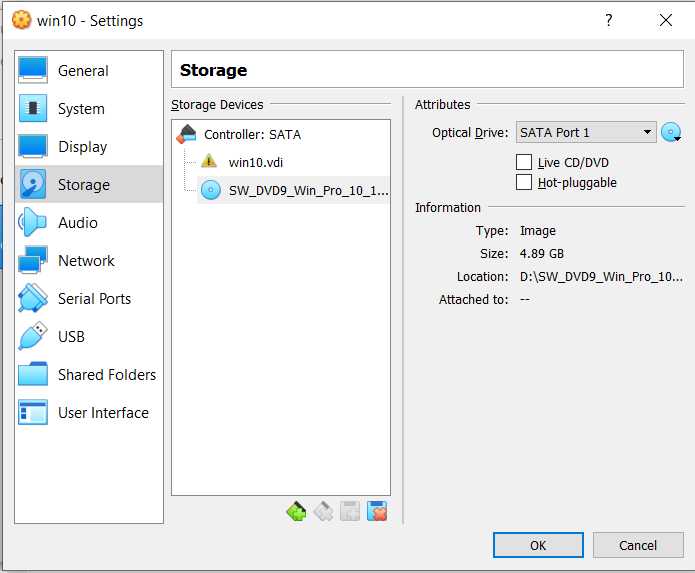Select Controller: SATA in storage tree
Screen dimensions: 695x573
coord(252,134)
